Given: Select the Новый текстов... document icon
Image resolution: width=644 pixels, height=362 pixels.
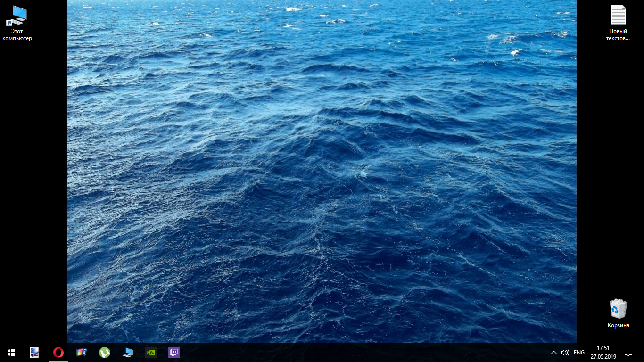Looking at the screenshot, I should (618, 23).
